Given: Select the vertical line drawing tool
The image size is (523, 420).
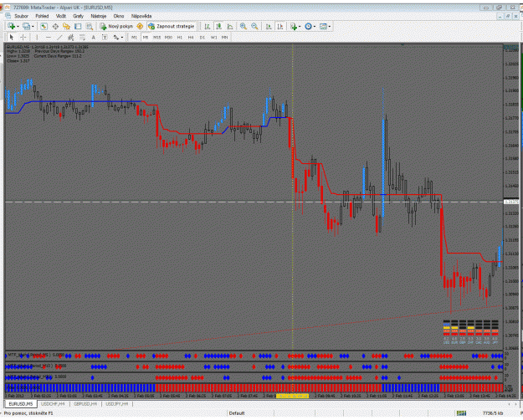Looking at the screenshot, I should 37,38.
